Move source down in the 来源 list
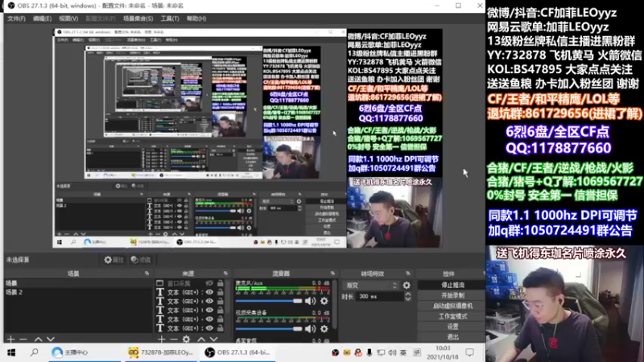 [x=213, y=339]
